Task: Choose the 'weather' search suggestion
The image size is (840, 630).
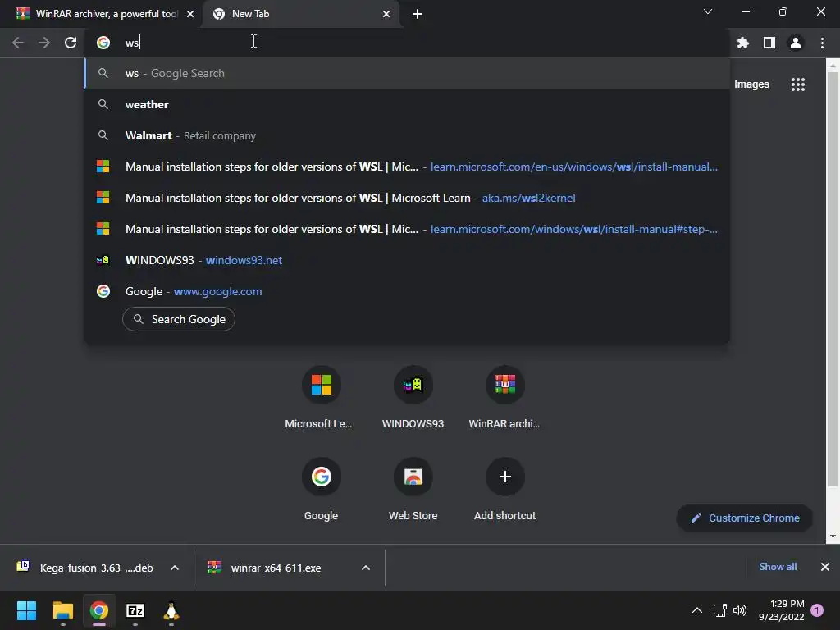Action: [407, 104]
